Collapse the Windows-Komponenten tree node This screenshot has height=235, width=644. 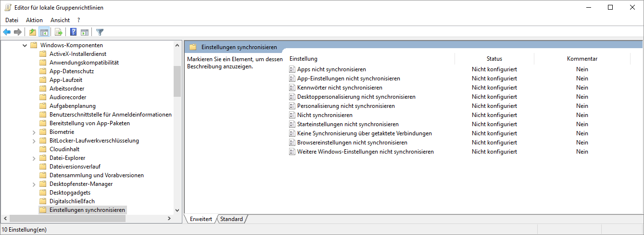point(25,45)
